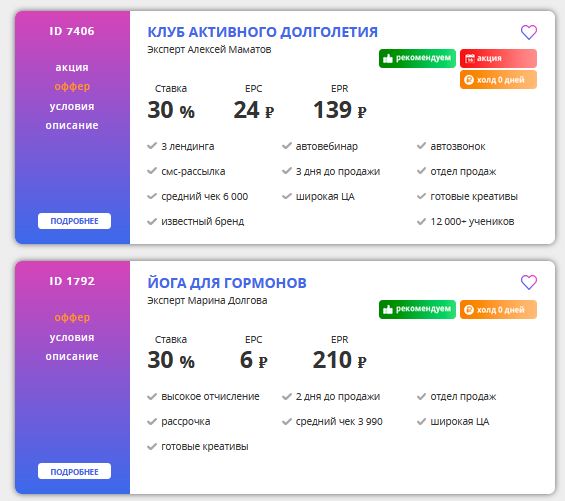Select оффер tab in ID 7406 sidebar
This screenshot has width=565, height=501.
tap(72, 87)
